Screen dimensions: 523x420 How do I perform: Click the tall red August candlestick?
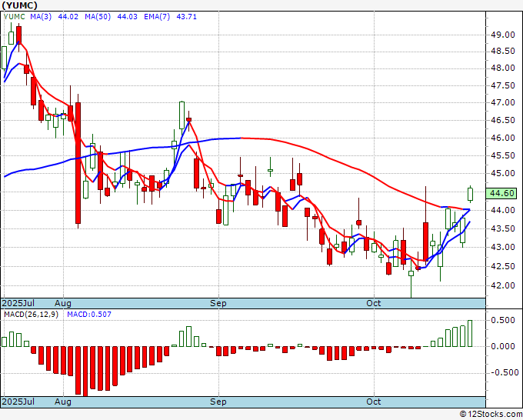(x=78, y=163)
